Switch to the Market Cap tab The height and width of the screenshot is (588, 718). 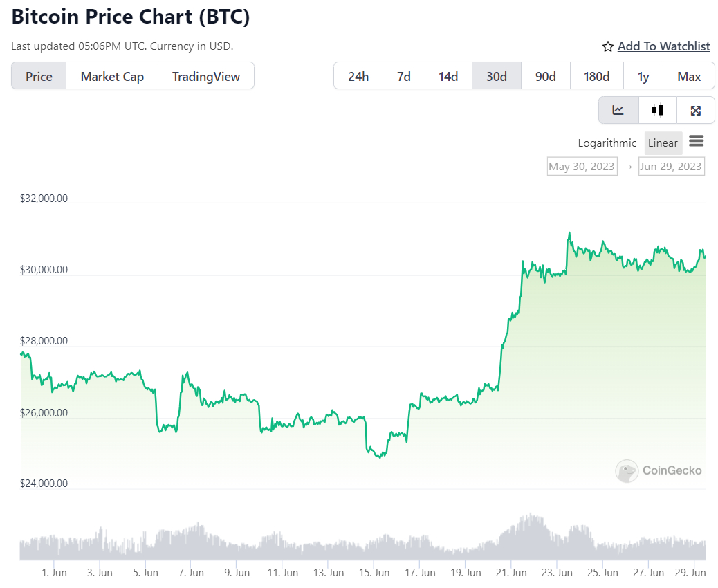(x=112, y=76)
